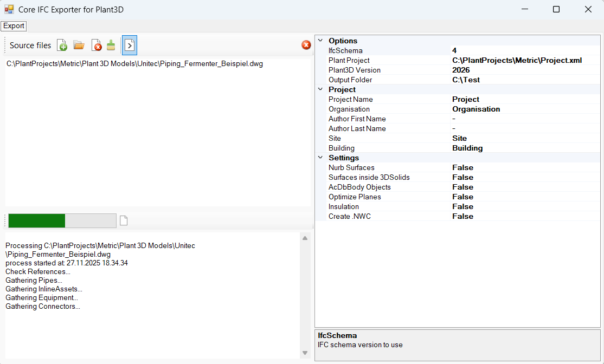
Task: Collapse the Settings category chevron
Action: point(320,158)
